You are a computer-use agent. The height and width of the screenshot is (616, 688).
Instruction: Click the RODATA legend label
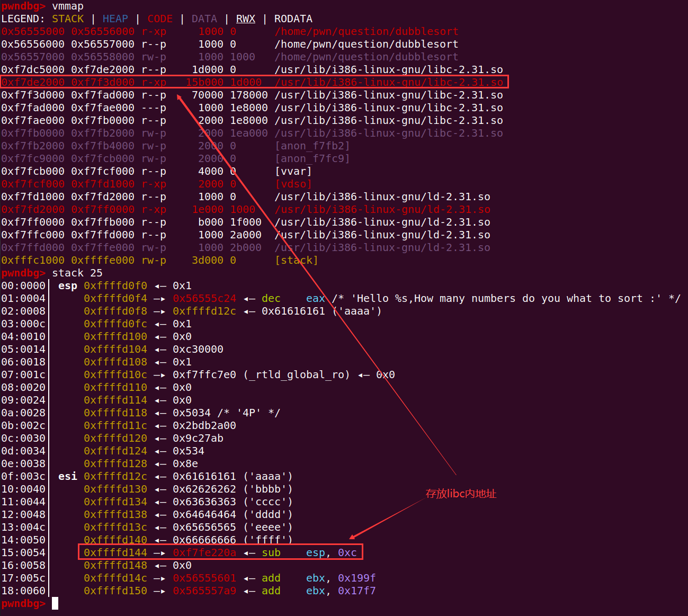point(293,19)
